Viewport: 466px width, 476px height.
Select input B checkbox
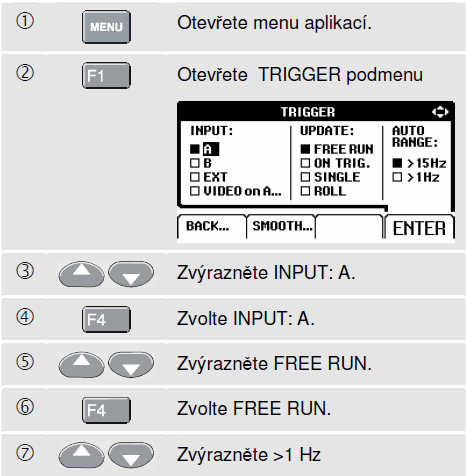point(195,163)
